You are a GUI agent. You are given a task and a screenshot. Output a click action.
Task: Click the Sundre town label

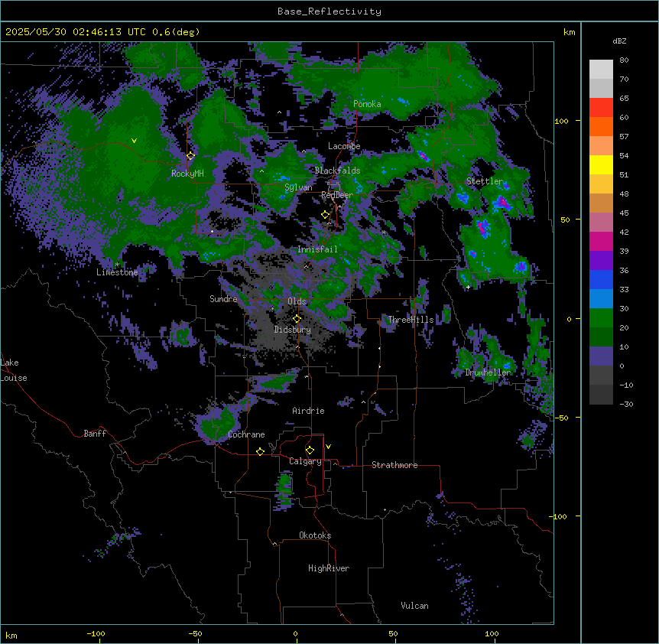(x=223, y=299)
